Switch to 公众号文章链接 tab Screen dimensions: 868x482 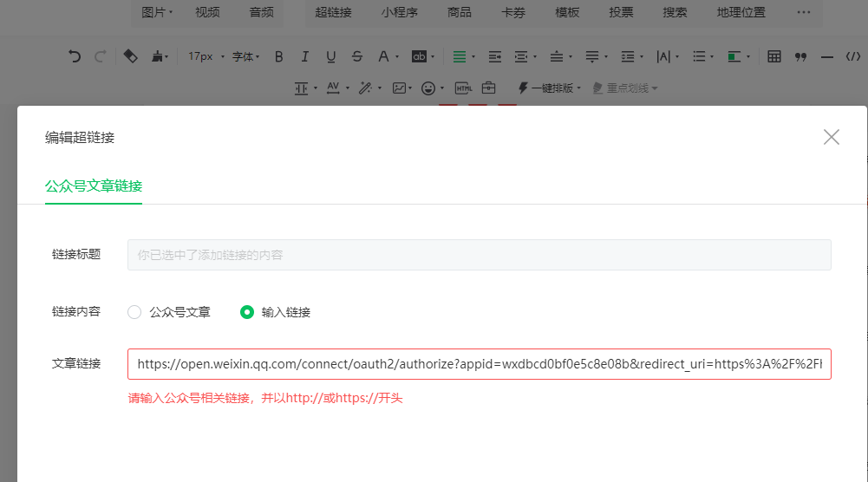click(94, 186)
